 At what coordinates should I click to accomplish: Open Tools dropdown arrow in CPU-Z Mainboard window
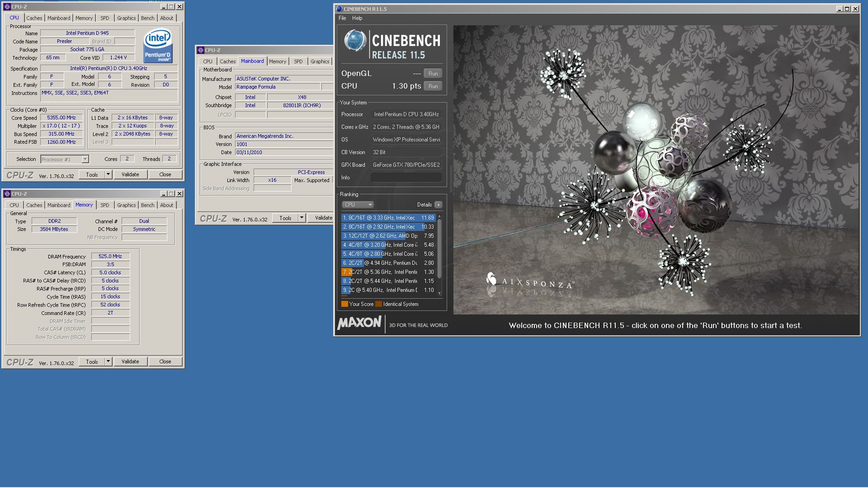(302, 218)
